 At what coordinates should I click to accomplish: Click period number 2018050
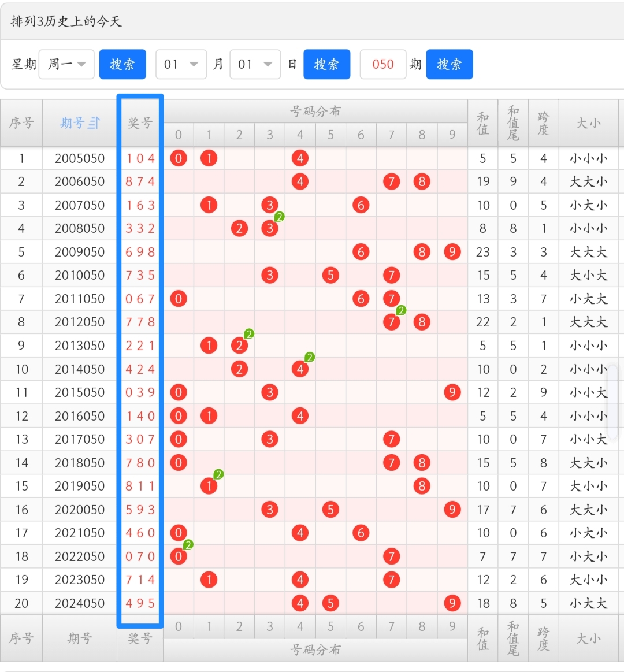click(x=80, y=463)
